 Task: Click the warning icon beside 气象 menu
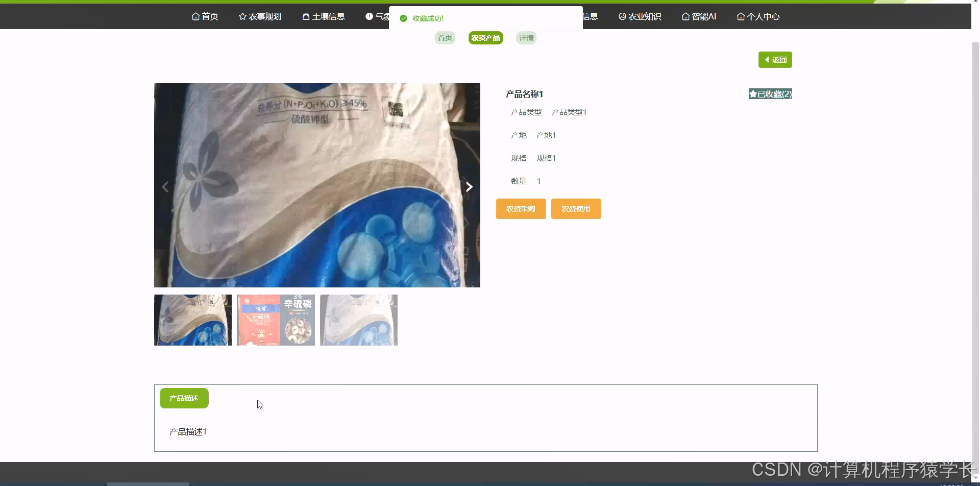pyautogui.click(x=369, y=16)
